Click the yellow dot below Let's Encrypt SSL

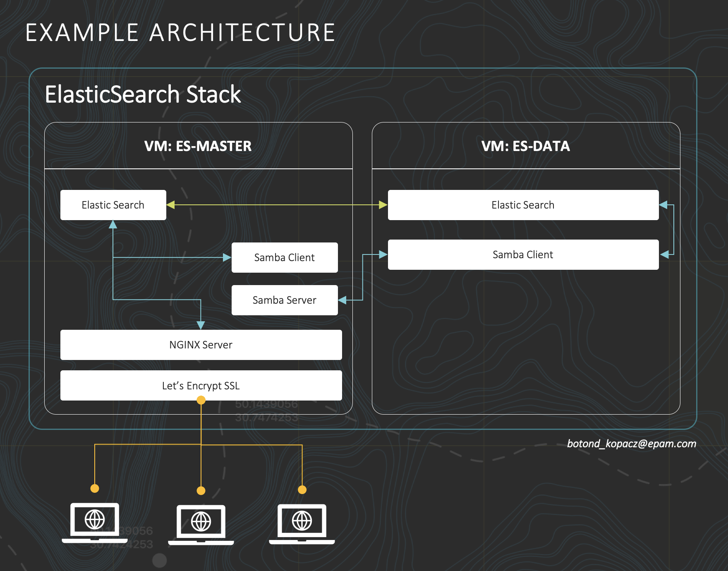tap(201, 400)
